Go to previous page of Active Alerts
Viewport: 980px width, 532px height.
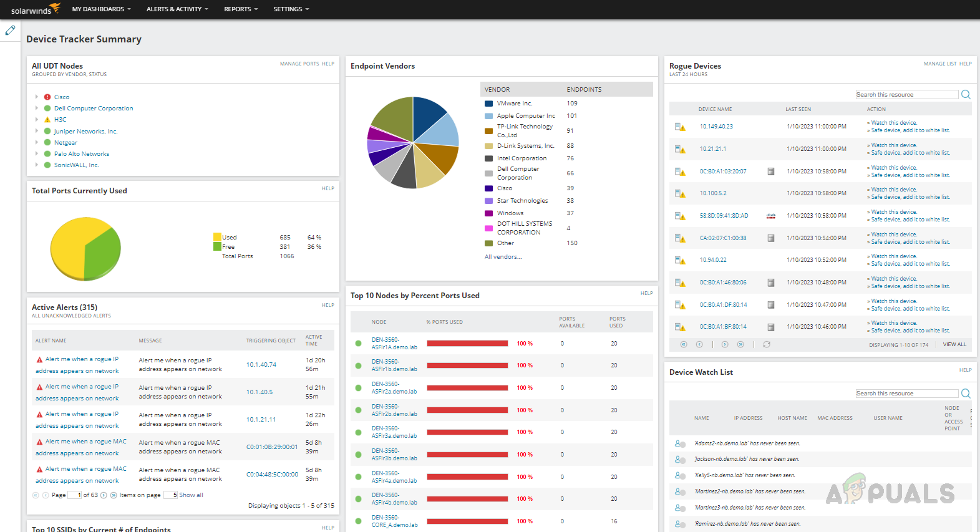[x=46, y=495]
